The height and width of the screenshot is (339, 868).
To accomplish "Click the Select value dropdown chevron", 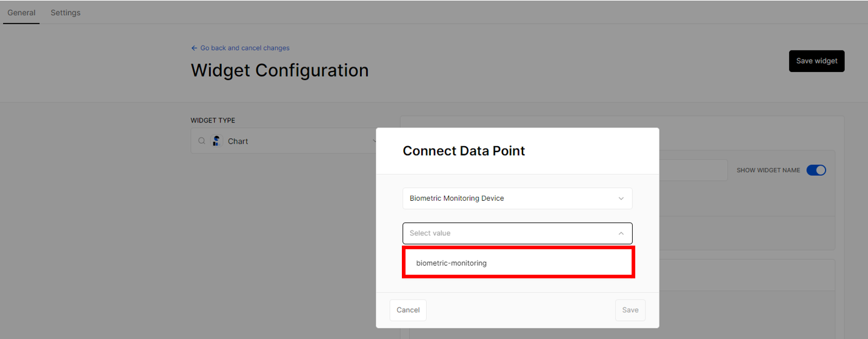I will 621,233.
